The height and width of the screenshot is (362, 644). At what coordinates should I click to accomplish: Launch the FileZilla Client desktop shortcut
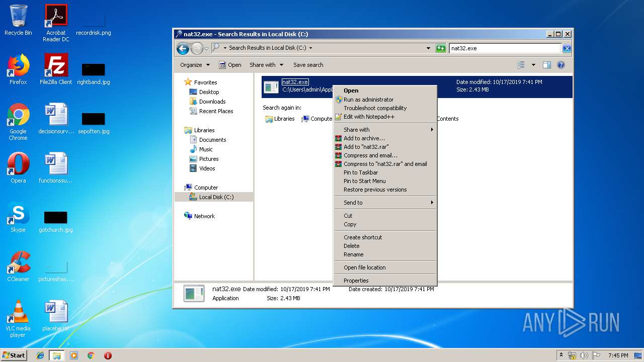click(x=56, y=69)
